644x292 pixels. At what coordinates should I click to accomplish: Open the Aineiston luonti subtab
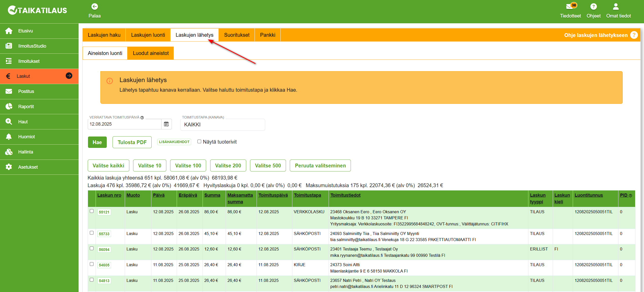point(105,53)
